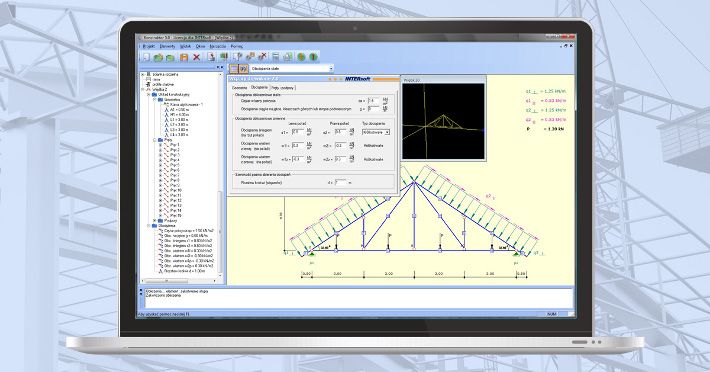710x372 pixels.
Task: Save the project with the orange disk icon
Action: point(184,57)
